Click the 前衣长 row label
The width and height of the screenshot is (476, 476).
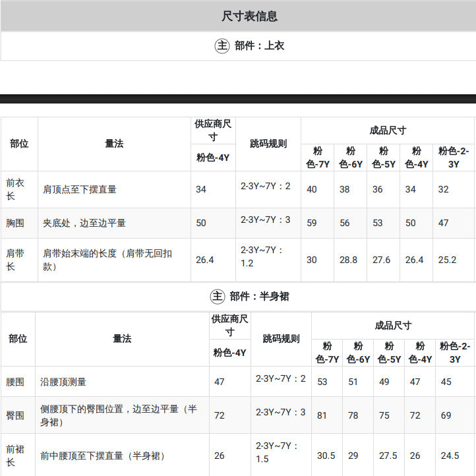(15, 189)
